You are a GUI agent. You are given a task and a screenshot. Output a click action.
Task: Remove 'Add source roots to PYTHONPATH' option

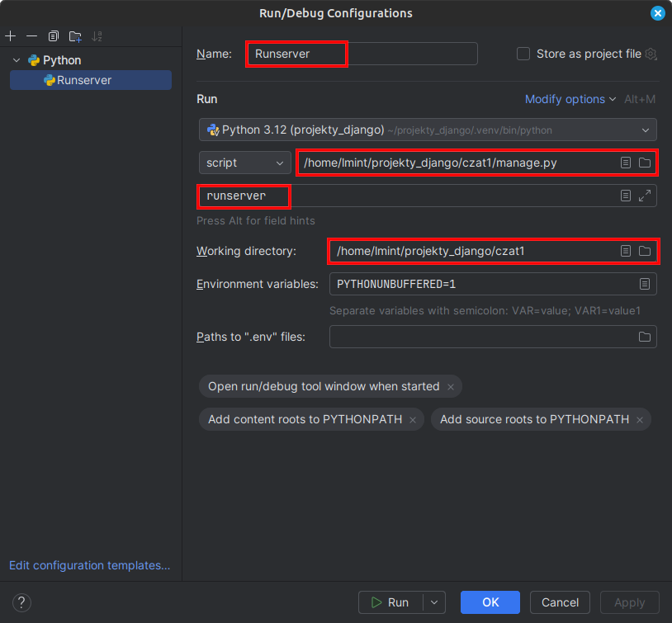pos(640,420)
